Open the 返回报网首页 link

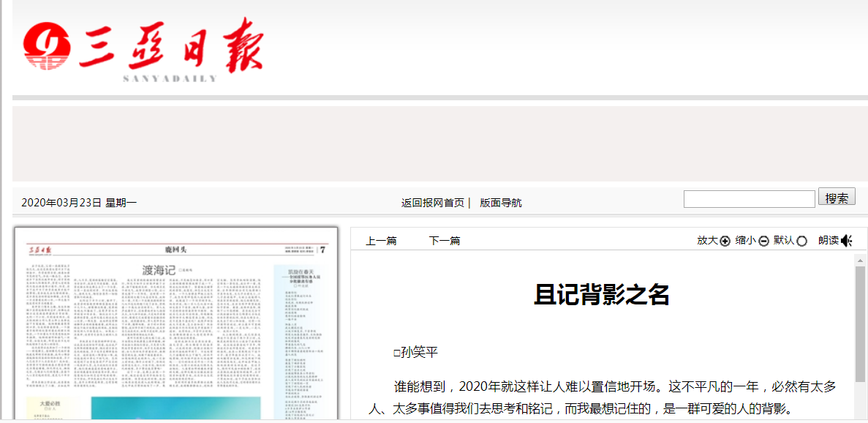pos(432,203)
